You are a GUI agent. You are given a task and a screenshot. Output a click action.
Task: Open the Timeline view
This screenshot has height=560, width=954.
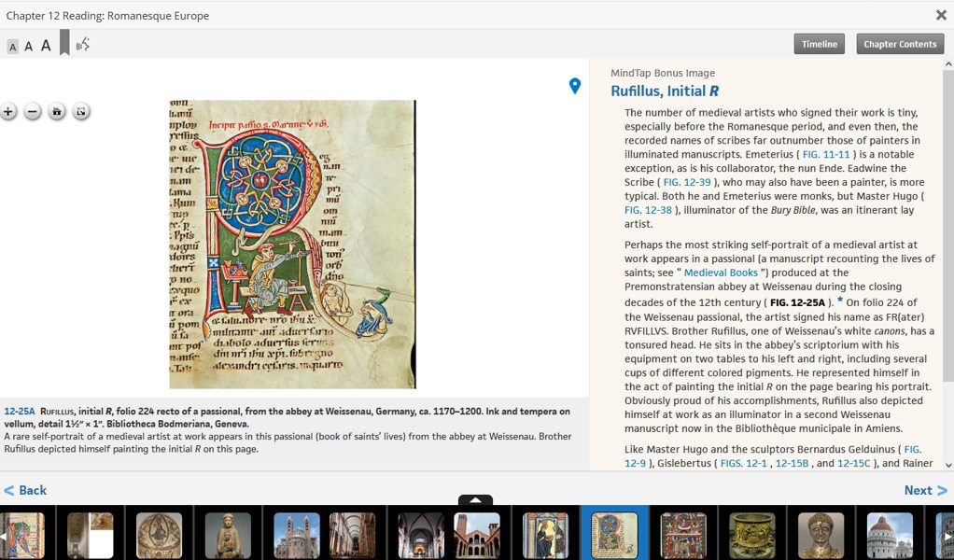click(x=819, y=44)
